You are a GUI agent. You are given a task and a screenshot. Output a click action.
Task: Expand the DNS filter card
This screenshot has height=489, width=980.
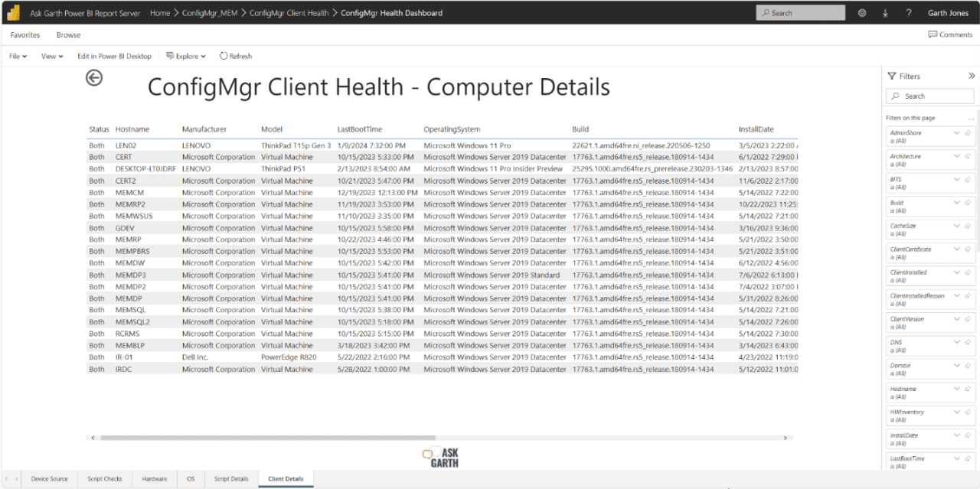pos(956,342)
